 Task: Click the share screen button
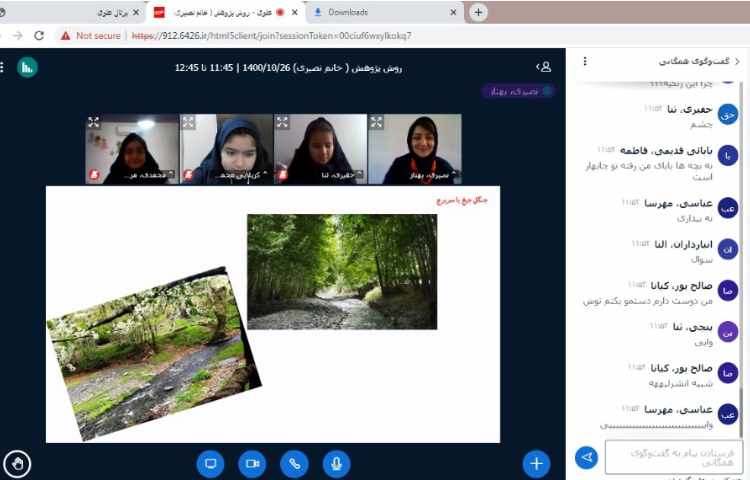point(210,463)
